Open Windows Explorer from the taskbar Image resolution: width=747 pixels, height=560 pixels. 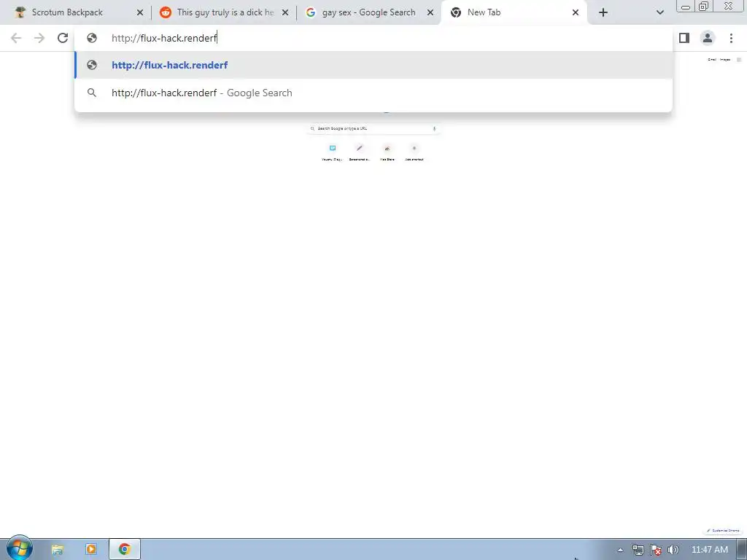58,549
